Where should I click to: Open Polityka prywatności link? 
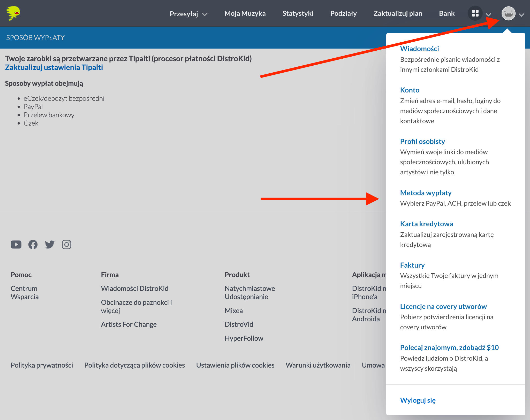[x=42, y=365]
